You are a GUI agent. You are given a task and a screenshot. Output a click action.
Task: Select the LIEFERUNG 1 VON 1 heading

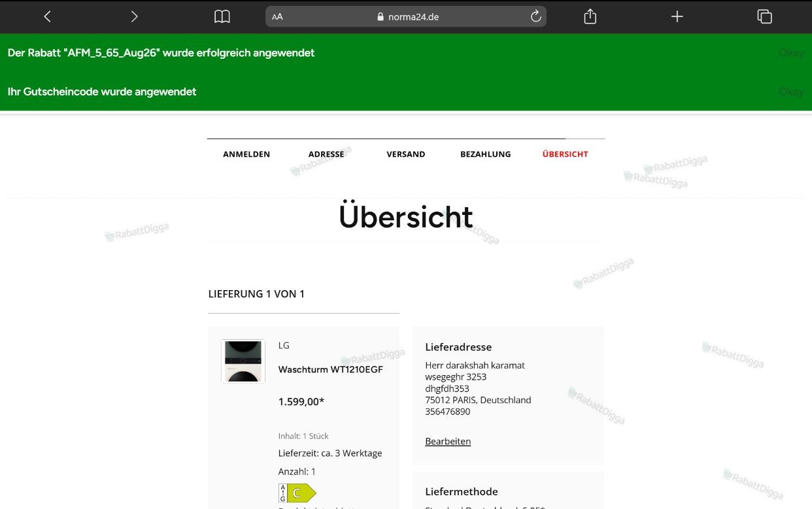click(256, 294)
